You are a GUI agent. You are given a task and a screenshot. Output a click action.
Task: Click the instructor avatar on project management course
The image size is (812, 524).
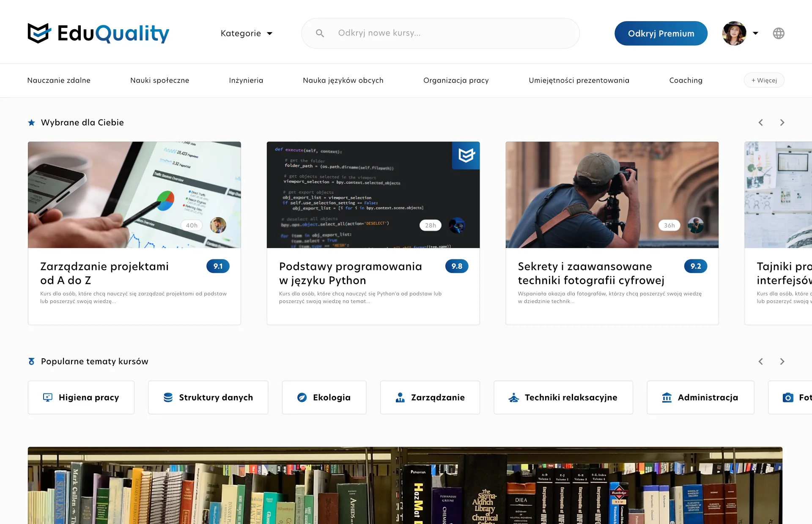click(x=218, y=225)
